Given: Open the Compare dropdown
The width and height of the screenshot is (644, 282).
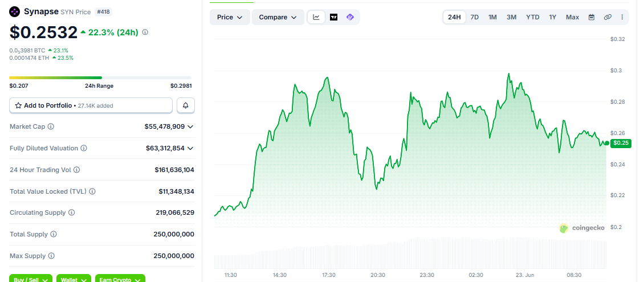Looking at the screenshot, I should (278, 17).
